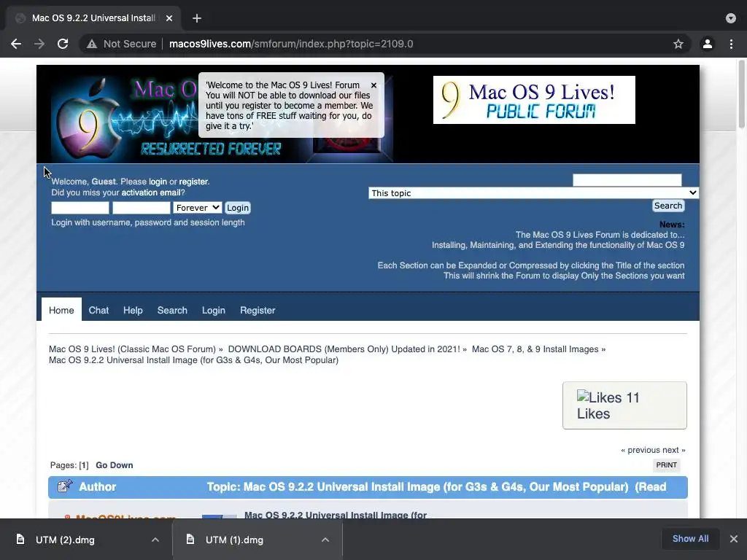Focus the password input field
Viewport: 747px width, 560px height.
(141, 208)
